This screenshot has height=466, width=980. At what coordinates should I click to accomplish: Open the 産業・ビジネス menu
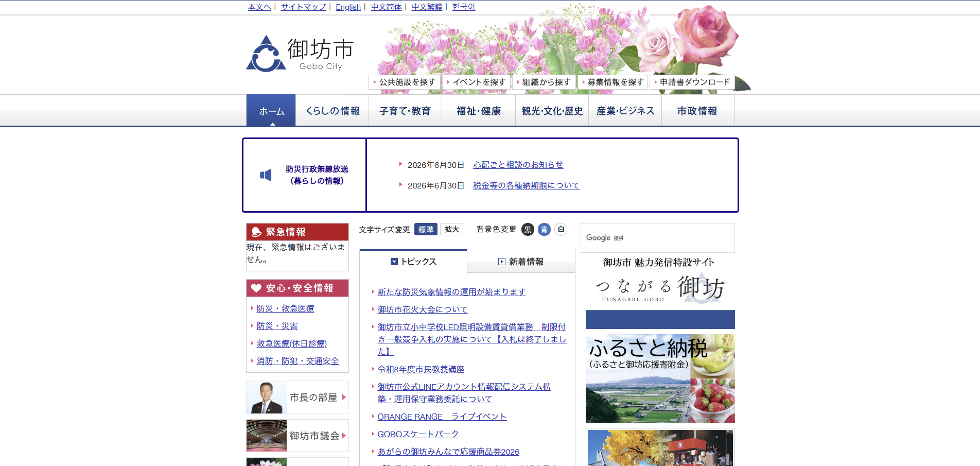[625, 111]
